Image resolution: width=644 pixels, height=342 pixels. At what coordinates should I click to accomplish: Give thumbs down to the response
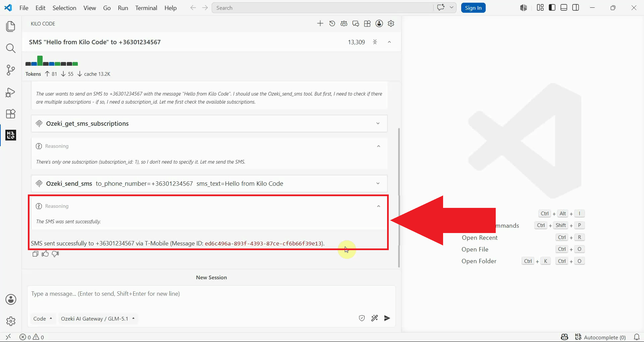55,254
